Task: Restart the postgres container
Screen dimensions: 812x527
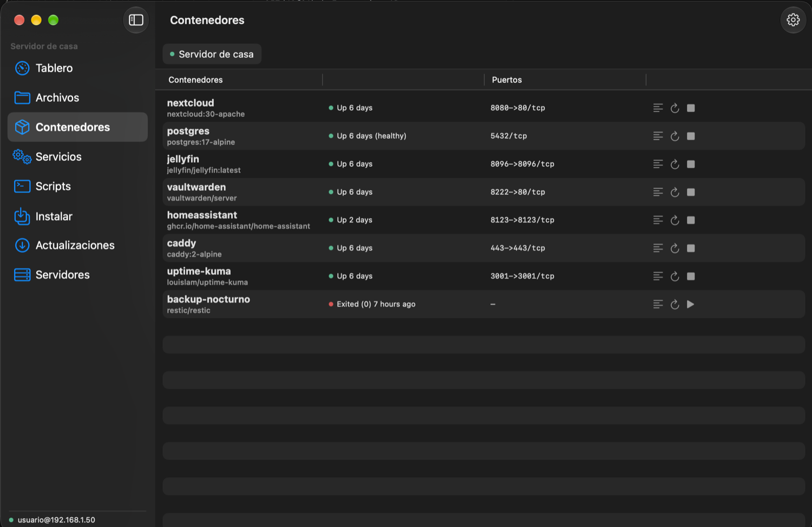Action: point(675,136)
